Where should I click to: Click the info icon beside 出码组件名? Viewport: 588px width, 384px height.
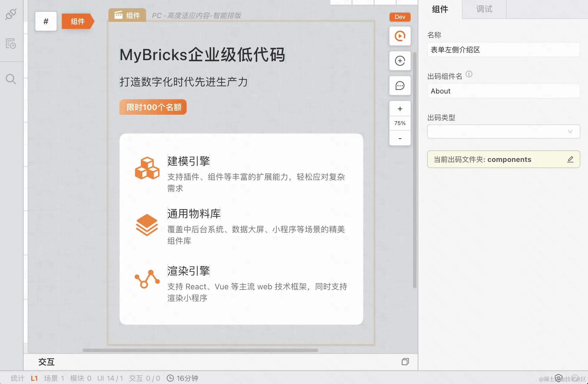(x=469, y=74)
